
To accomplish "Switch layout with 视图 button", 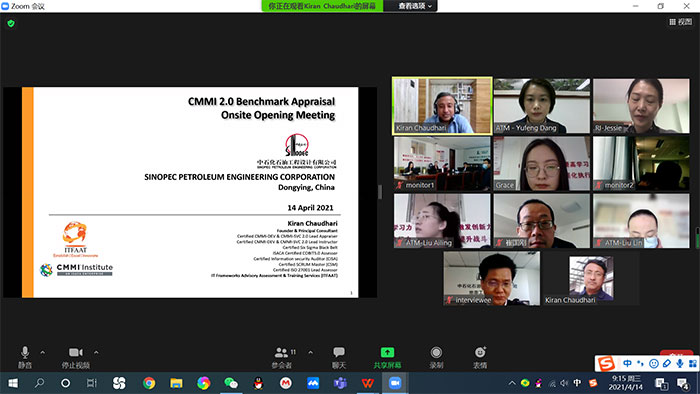I will point(680,21).
